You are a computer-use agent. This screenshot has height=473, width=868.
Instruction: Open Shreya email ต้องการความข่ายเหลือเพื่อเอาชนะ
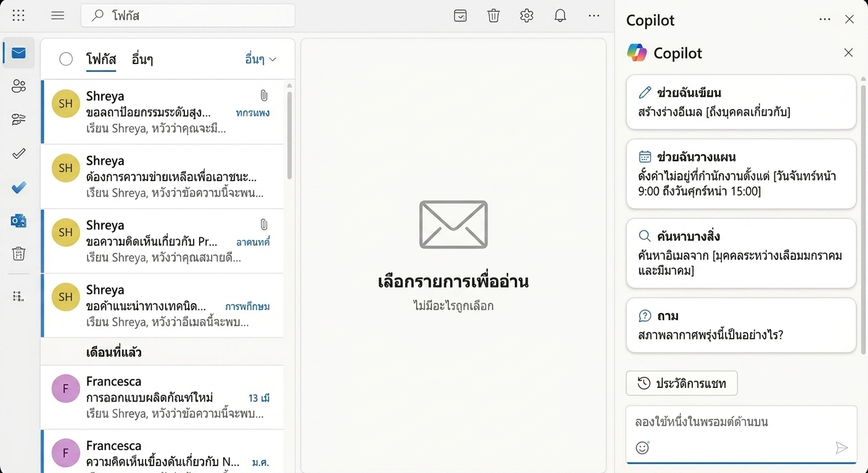(163, 177)
